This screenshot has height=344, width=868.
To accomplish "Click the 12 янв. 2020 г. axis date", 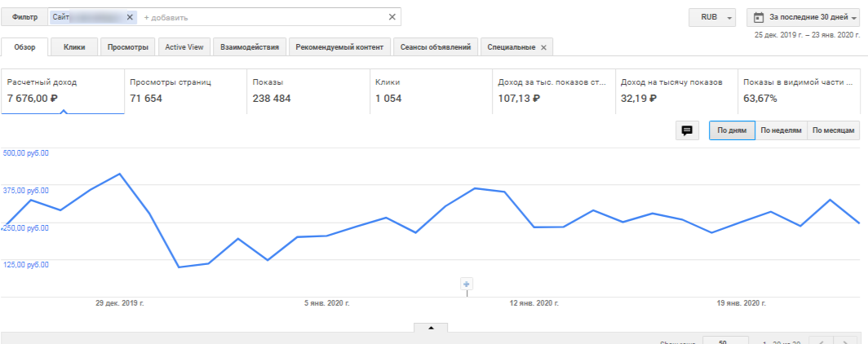I will [534, 303].
